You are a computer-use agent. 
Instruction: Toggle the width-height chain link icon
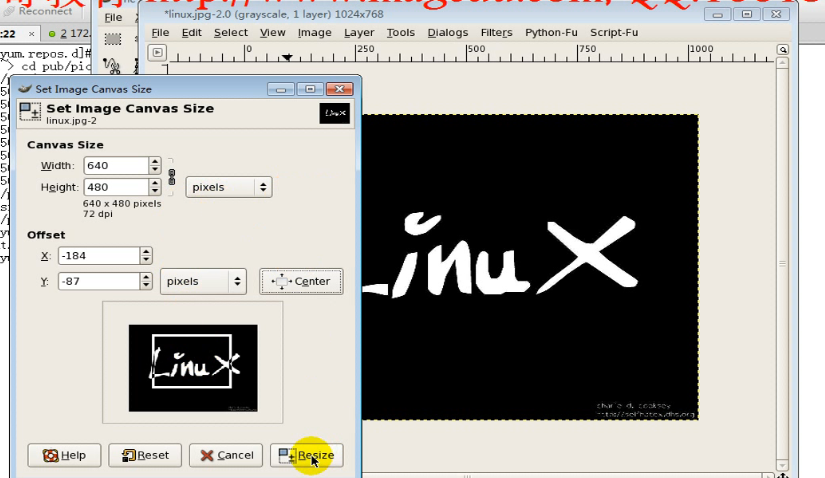[172, 176]
